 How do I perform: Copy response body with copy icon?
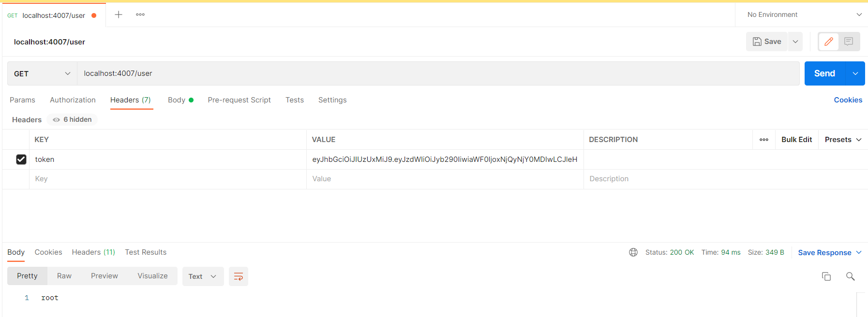[826, 276]
